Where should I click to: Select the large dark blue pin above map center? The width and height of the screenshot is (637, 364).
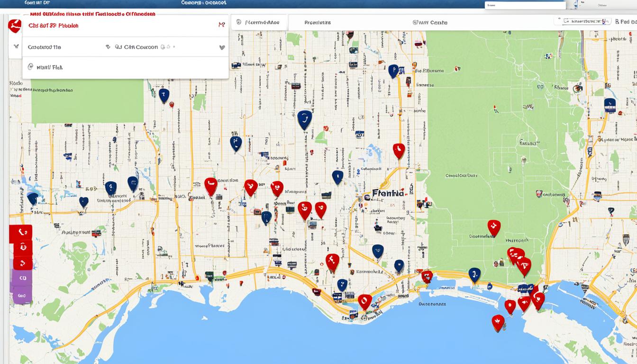pyautogui.click(x=305, y=119)
